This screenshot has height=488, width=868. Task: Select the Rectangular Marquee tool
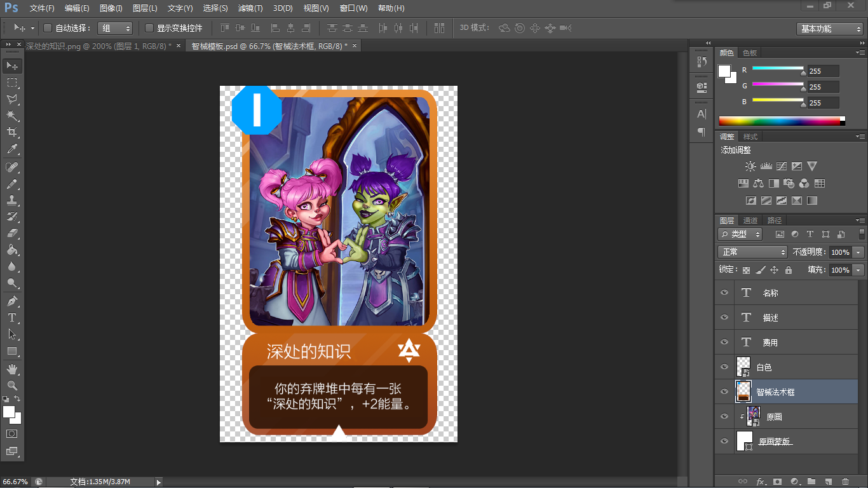point(12,83)
